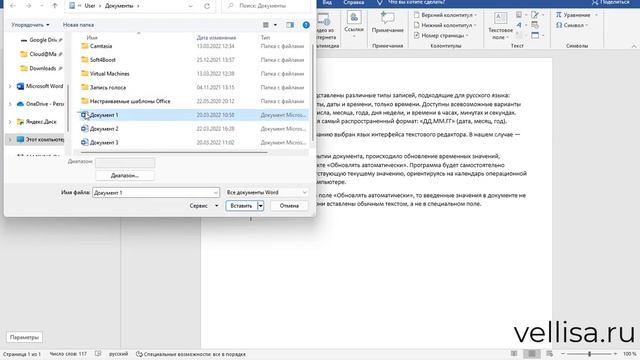Toggle the preview pane icon
Image resolution: width=640 pixels, height=360 pixels.
click(290, 25)
